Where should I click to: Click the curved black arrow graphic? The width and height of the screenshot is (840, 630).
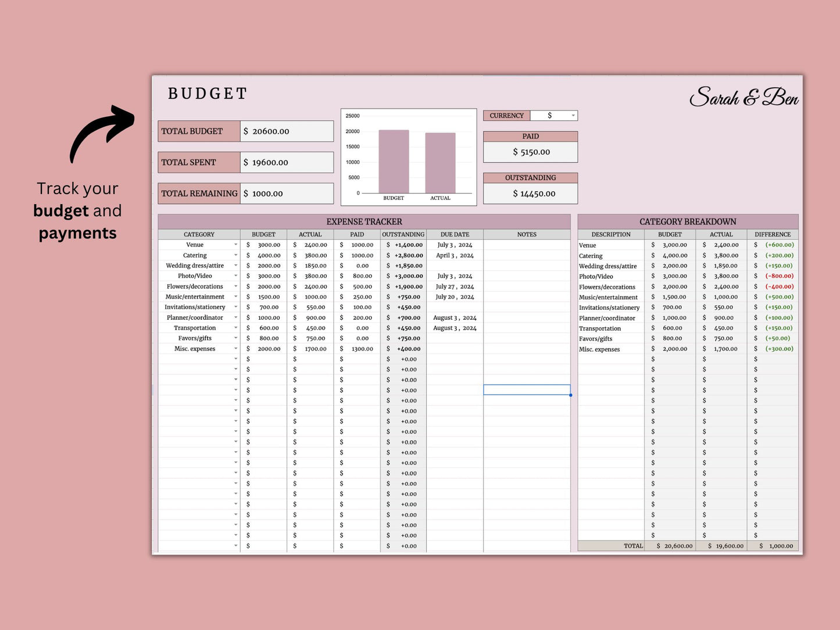tap(101, 132)
